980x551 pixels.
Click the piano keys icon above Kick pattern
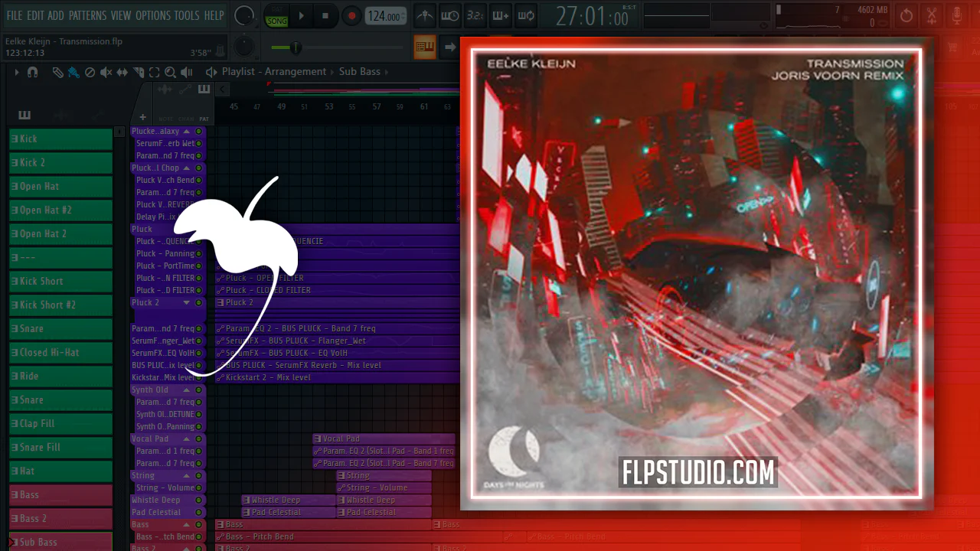pos(24,116)
